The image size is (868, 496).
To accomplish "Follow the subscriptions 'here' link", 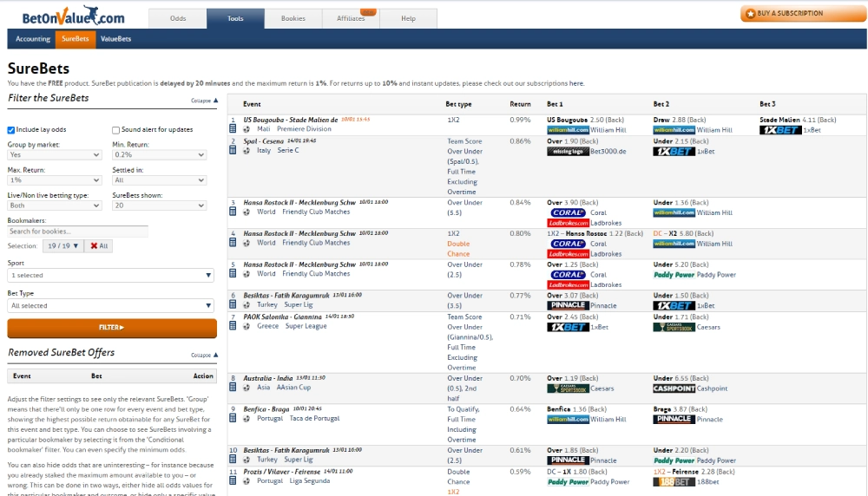I will pos(576,83).
